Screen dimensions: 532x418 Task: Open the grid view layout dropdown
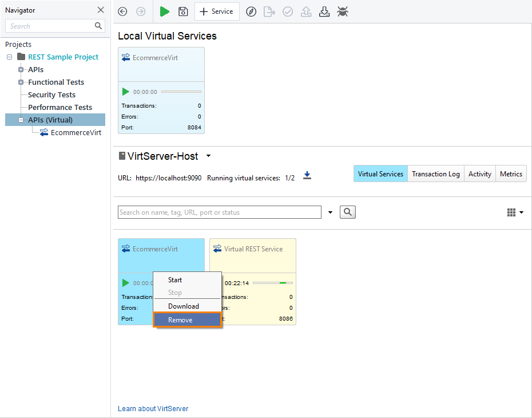click(522, 212)
